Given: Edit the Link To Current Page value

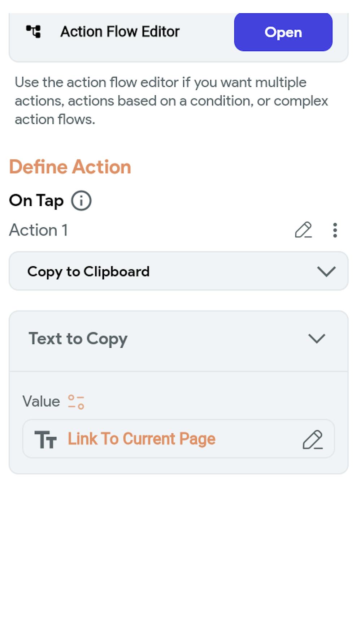Looking at the screenshot, I should click(x=313, y=439).
